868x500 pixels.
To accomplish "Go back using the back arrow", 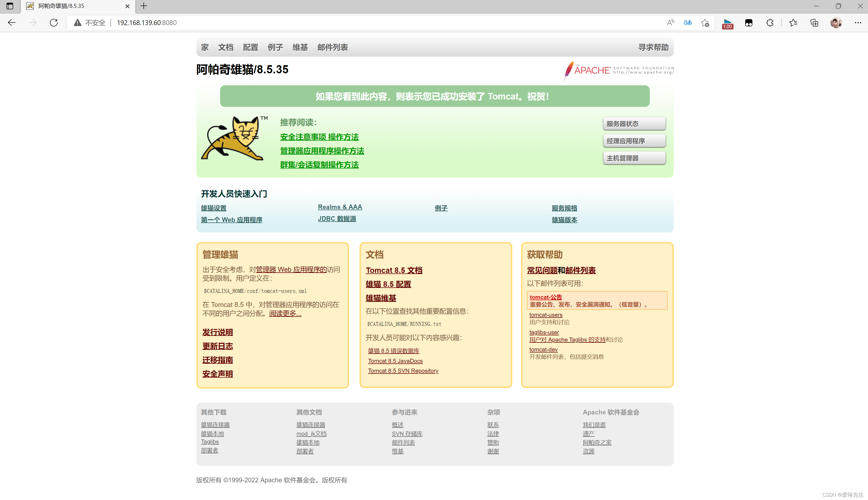I will click(11, 23).
